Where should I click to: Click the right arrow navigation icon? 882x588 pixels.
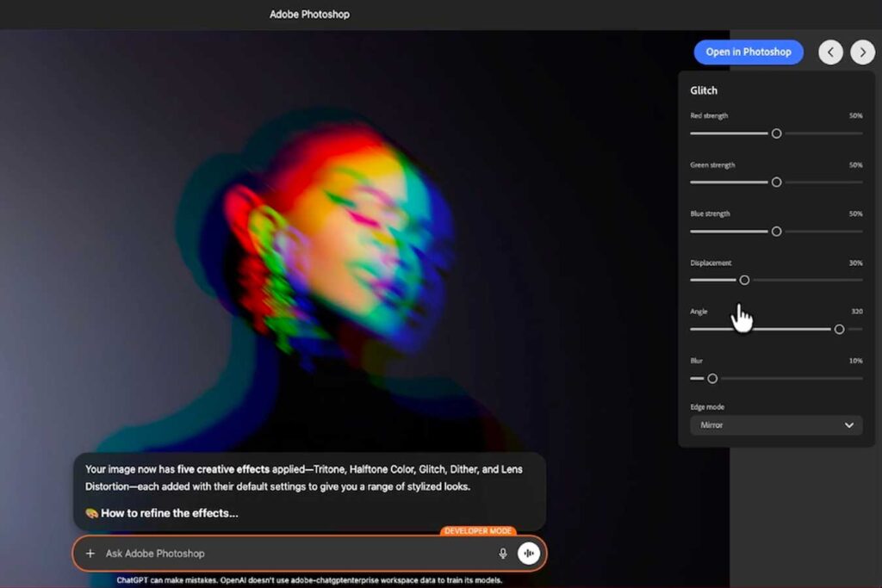tap(862, 52)
